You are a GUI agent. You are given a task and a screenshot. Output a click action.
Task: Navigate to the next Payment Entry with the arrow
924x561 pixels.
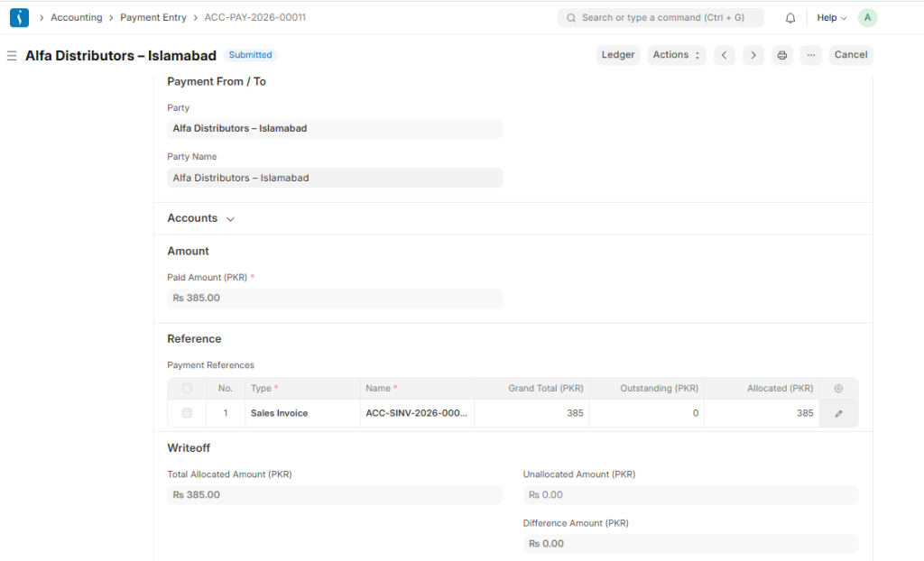pos(753,55)
